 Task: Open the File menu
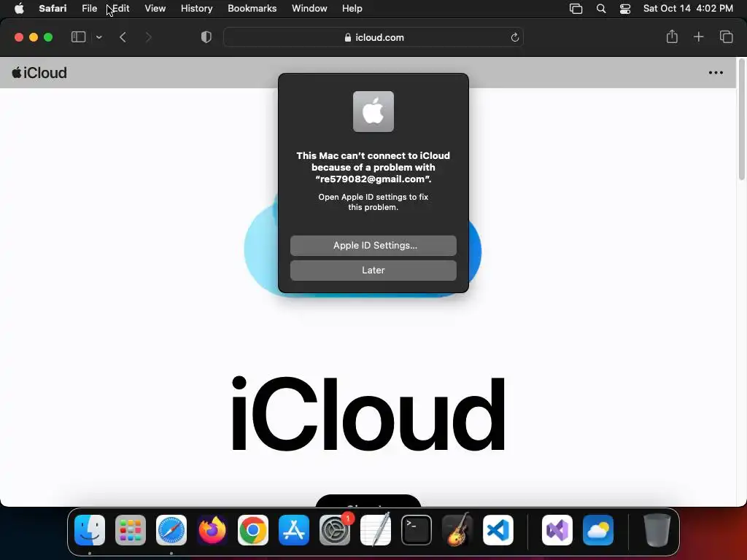pos(89,9)
